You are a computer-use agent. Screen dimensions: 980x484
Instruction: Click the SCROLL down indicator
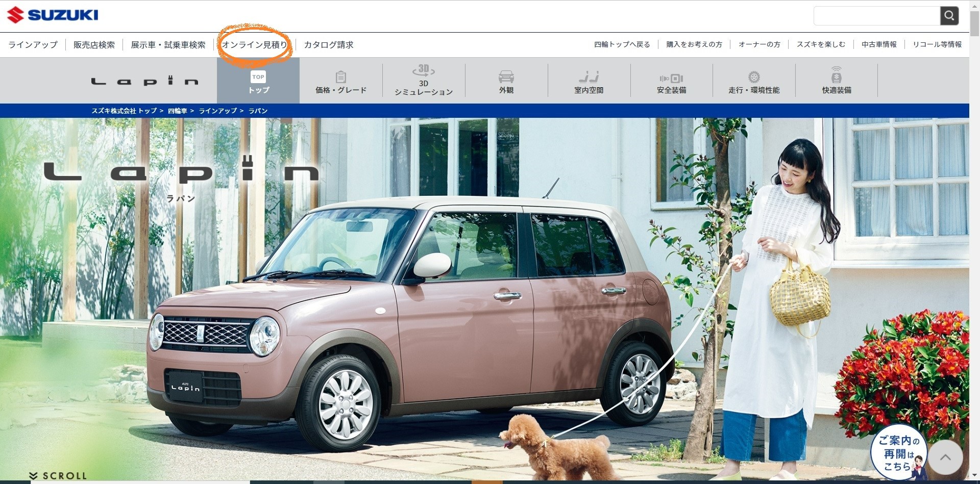pos(58,475)
